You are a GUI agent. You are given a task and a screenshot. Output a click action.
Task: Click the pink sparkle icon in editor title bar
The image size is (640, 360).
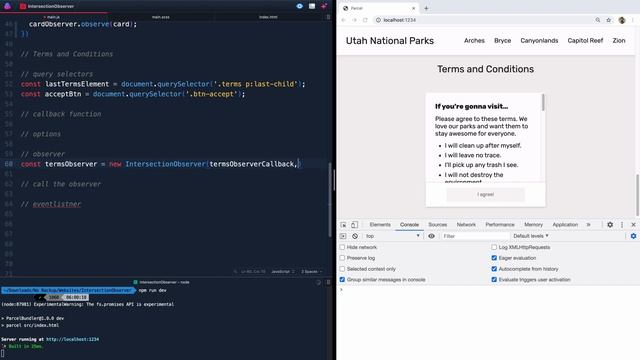click(324, 6)
